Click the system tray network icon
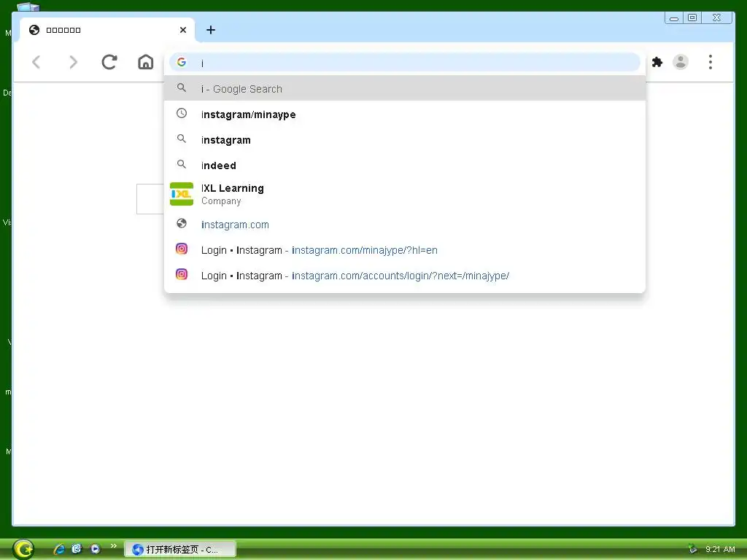The image size is (747, 560). point(693,549)
